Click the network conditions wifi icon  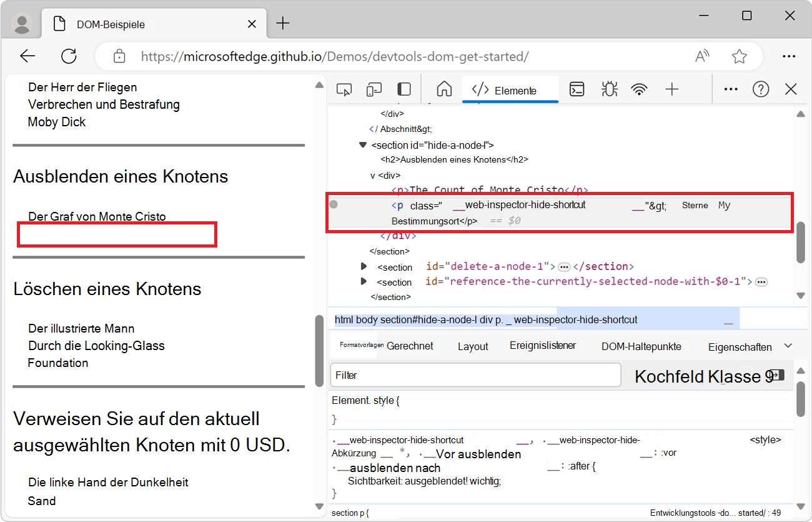pyautogui.click(x=639, y=89)
